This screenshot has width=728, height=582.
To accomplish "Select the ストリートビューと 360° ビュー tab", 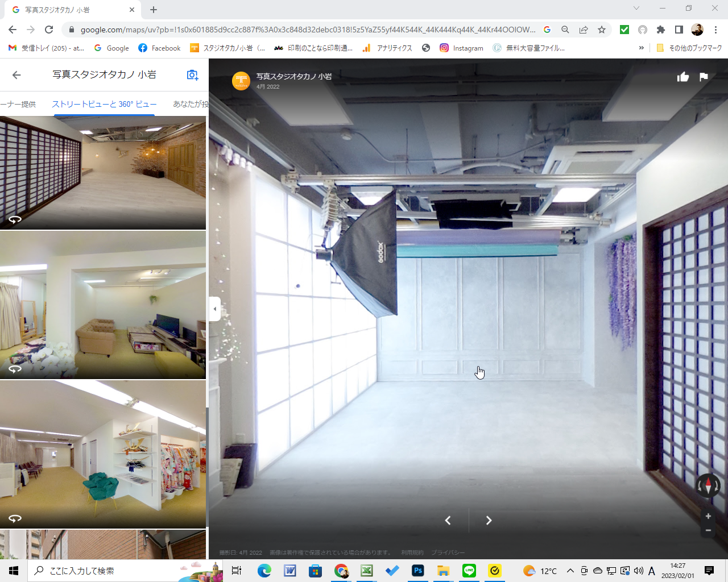I will (x=104, y=104).
